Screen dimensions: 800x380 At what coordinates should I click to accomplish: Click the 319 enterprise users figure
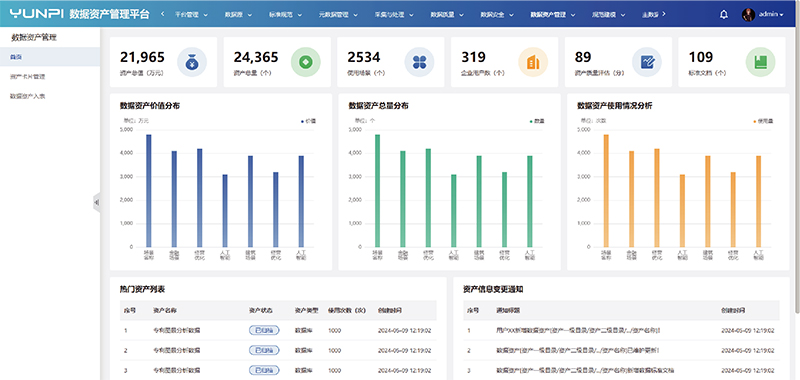click(x=473, y=57)
